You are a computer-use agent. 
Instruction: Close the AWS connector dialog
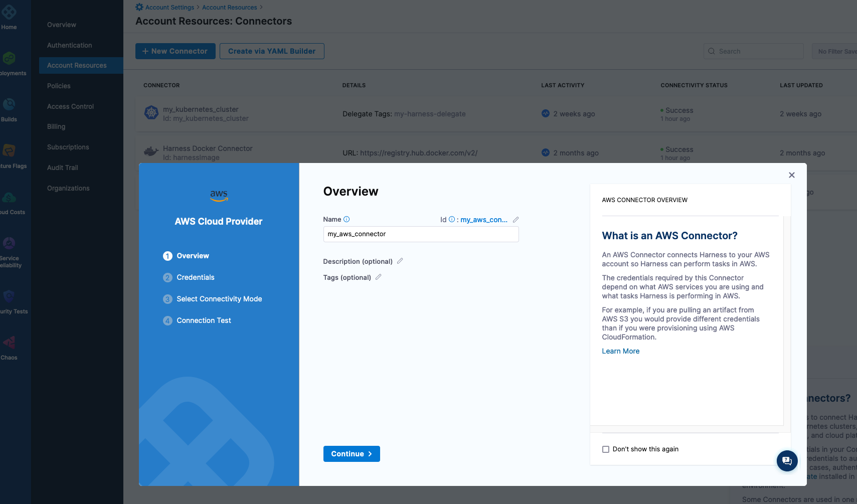click(x=791, y=175)
